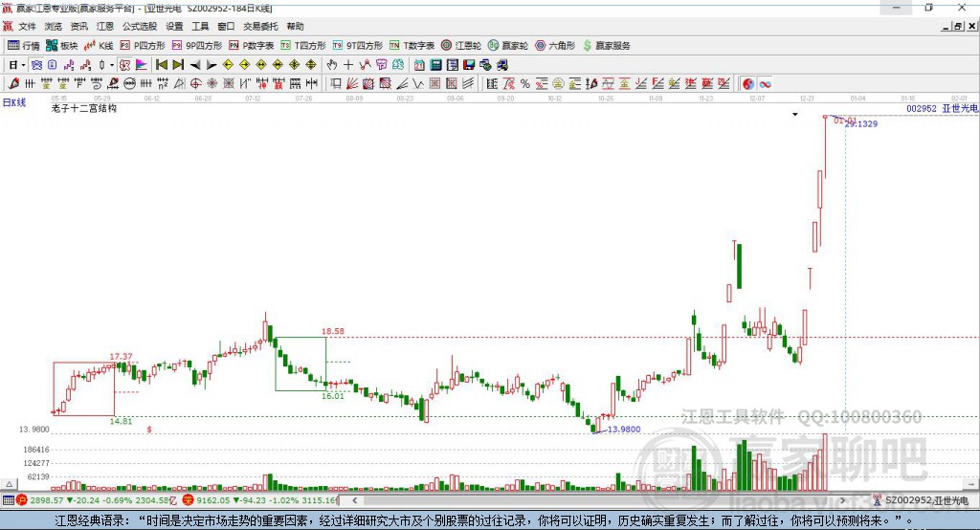Select the zigzag V-line drawing tool
The image size is (980, 530).
coord(417,84)
